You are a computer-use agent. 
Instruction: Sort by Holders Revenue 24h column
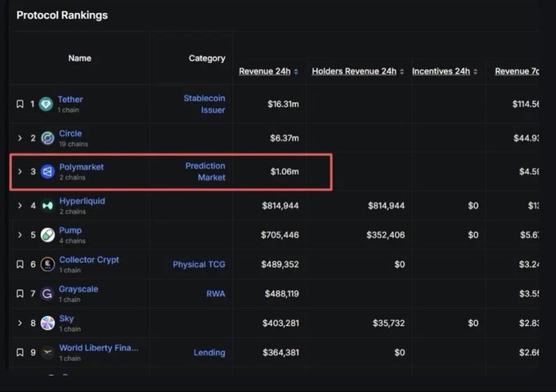click(x=354, y=72)
